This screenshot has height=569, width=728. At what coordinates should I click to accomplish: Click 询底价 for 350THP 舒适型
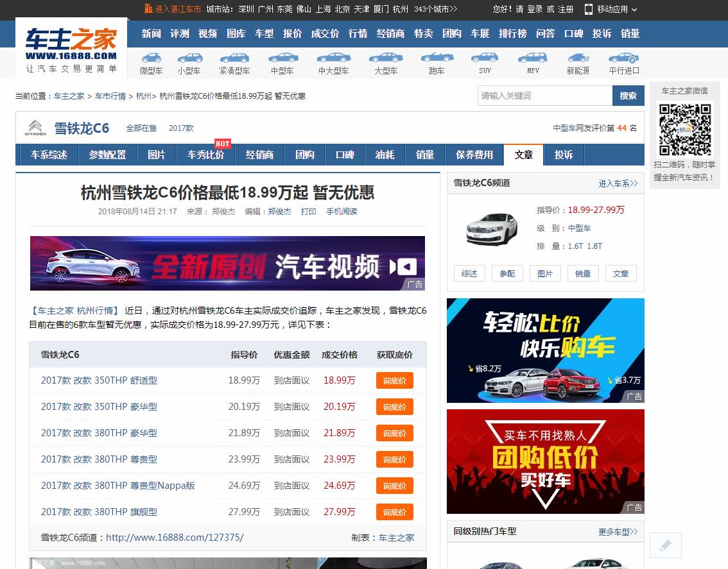pos(395,380)
